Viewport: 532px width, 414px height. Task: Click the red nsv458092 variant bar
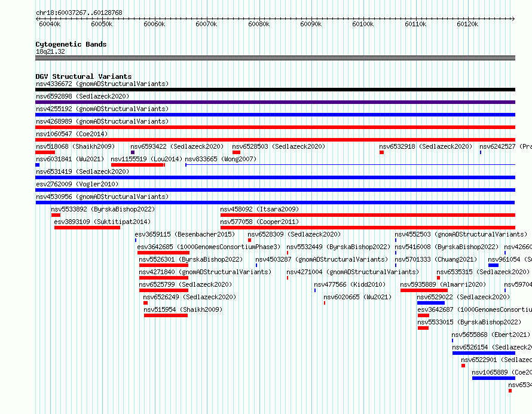[x=368, y=215]
